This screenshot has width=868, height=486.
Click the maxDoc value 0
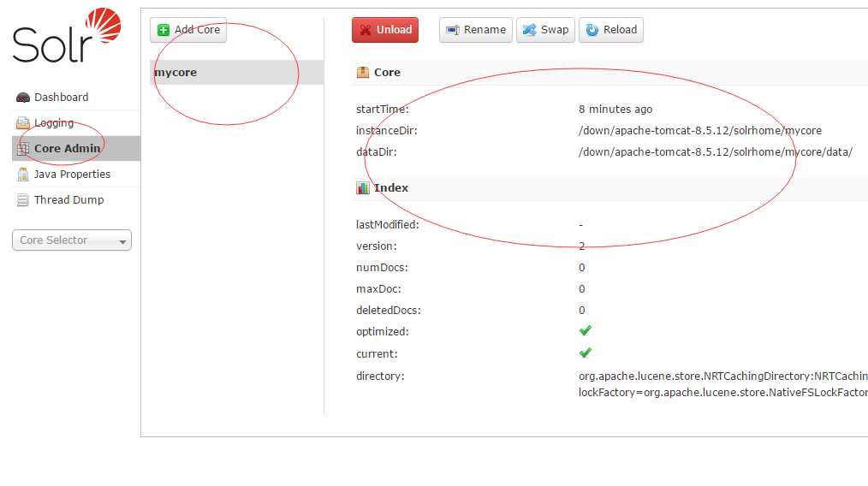pos(582,289)
